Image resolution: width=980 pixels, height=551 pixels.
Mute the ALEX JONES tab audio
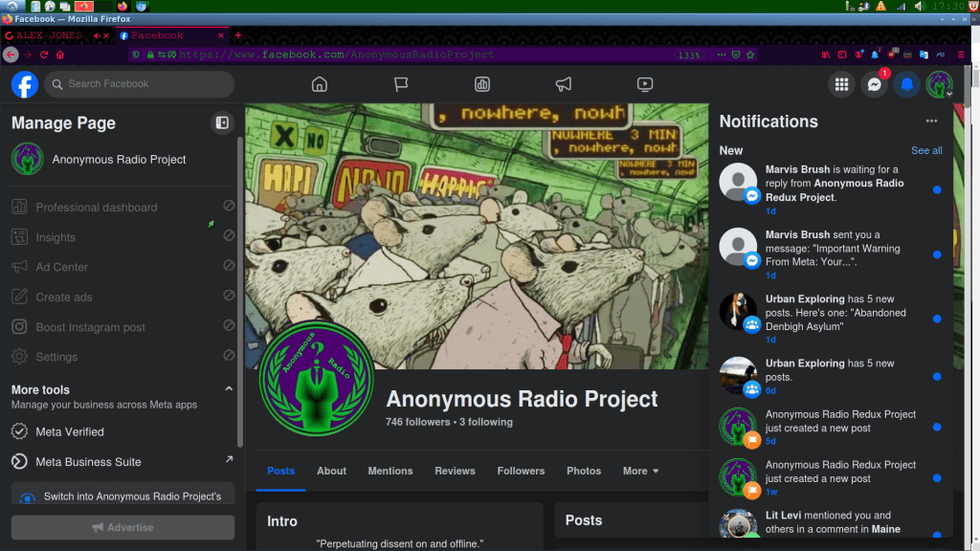[x=97, y=35]
